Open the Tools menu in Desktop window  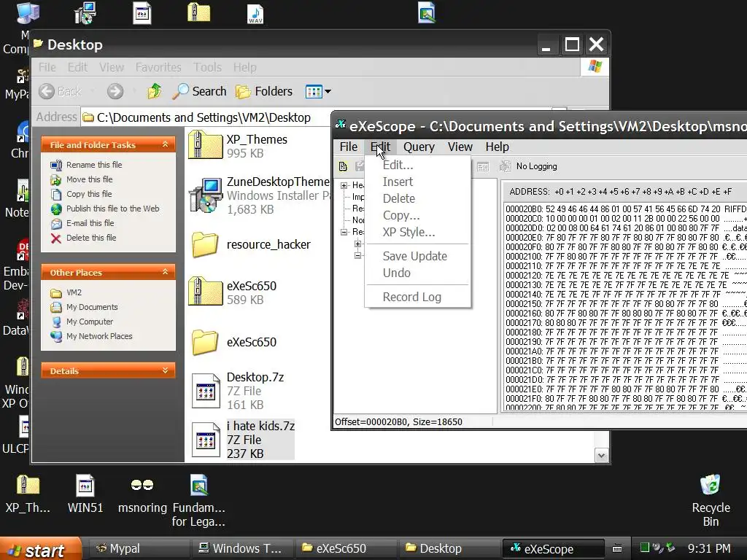click(207, 67)
